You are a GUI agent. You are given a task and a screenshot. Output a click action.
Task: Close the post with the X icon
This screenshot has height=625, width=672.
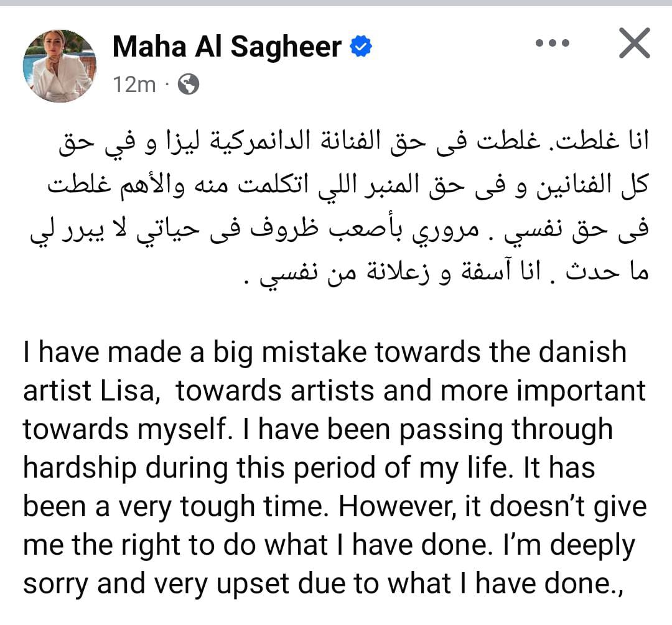(634, 43)
